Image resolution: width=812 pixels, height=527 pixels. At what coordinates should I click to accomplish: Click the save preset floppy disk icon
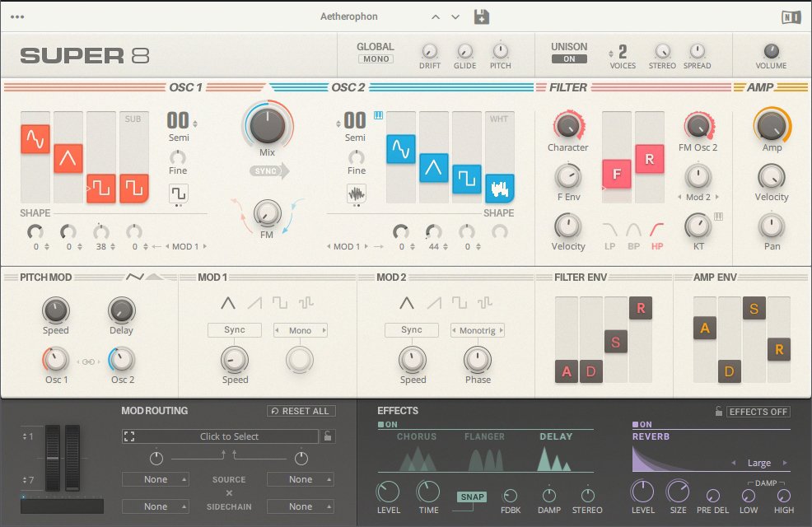click(x=482, y=16)
